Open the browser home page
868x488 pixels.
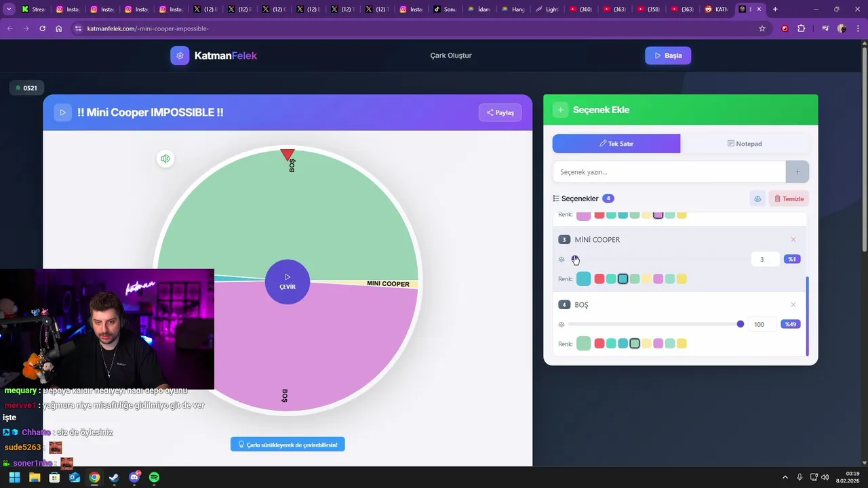(x=59, y=28)
